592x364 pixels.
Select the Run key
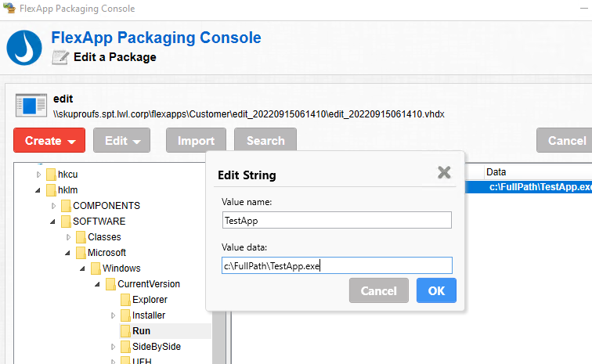point(141,331)
